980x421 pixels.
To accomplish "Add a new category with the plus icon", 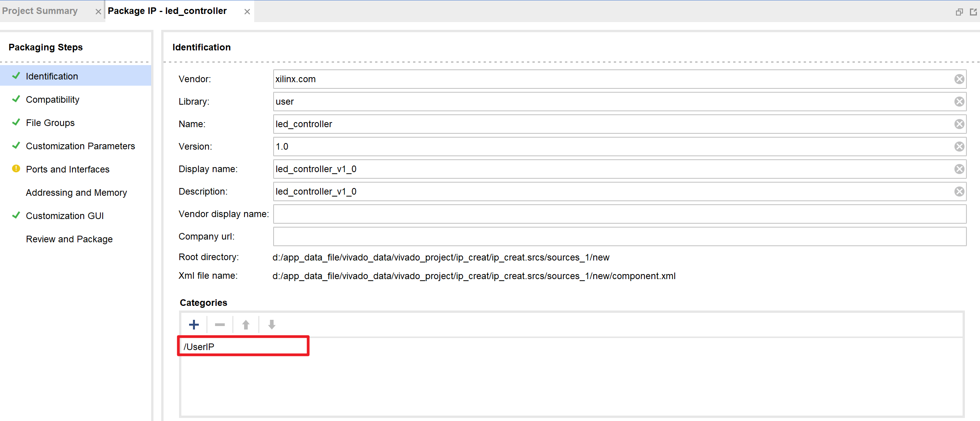I will 194,324.
